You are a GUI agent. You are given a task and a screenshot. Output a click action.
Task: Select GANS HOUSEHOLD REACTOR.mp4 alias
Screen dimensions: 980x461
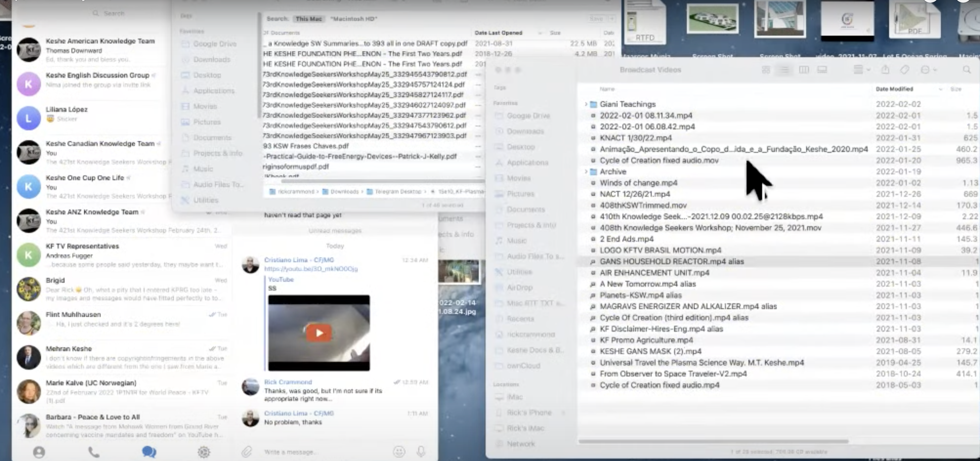[671, 261]
